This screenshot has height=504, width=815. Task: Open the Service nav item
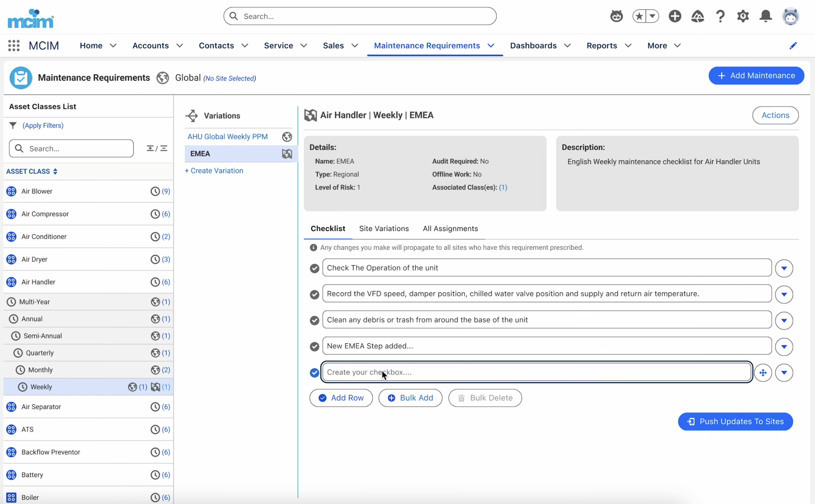click(x=278, y=46)
